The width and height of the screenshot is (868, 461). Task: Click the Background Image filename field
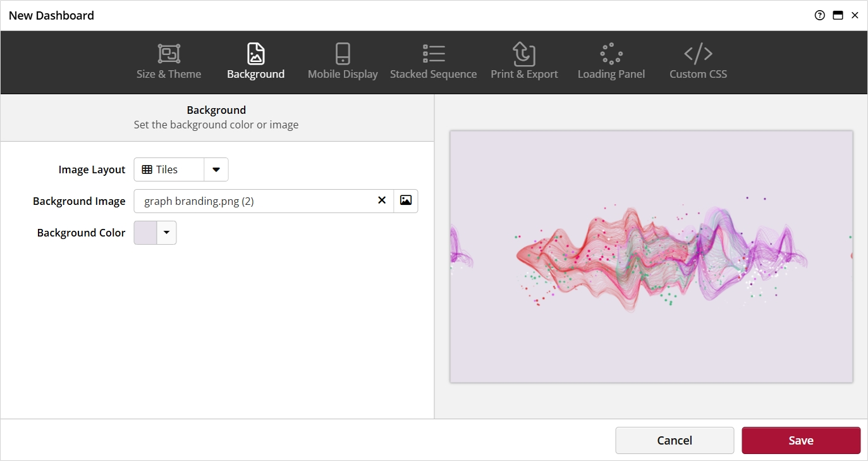point(253,201)
